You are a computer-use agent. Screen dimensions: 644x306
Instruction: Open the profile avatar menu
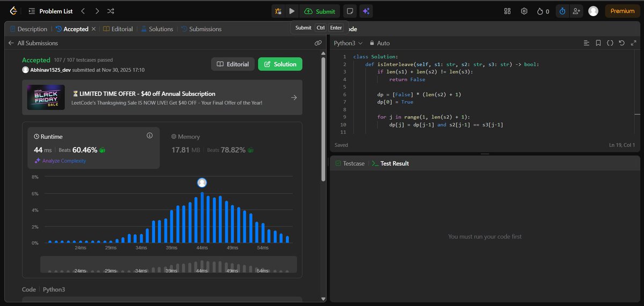point(593,11)
